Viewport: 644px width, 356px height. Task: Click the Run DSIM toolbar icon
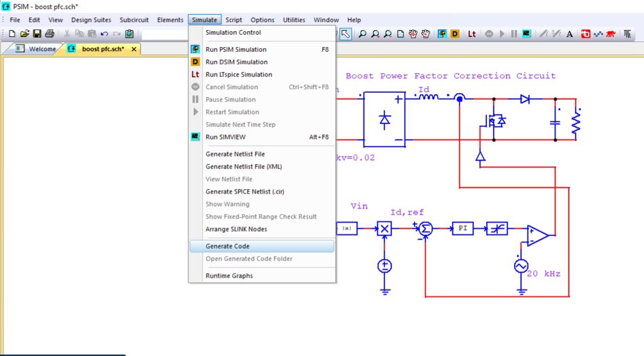click(455, 34)
